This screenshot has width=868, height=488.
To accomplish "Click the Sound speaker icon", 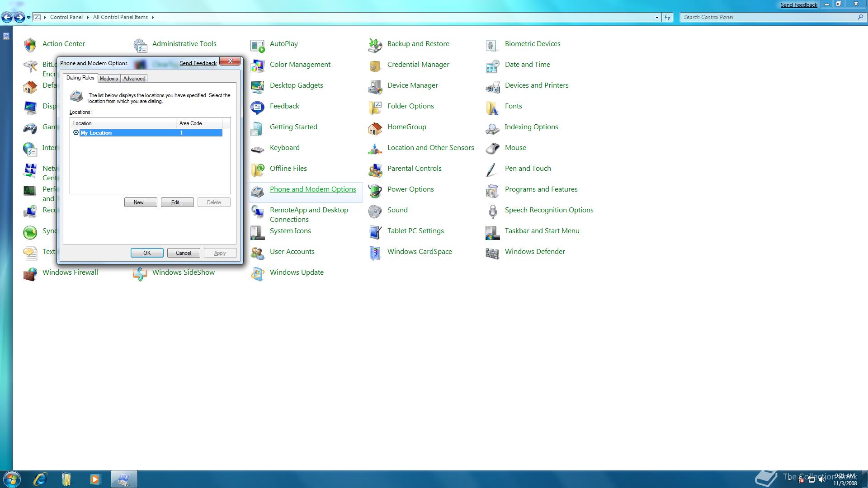I will tap(375, 211).
